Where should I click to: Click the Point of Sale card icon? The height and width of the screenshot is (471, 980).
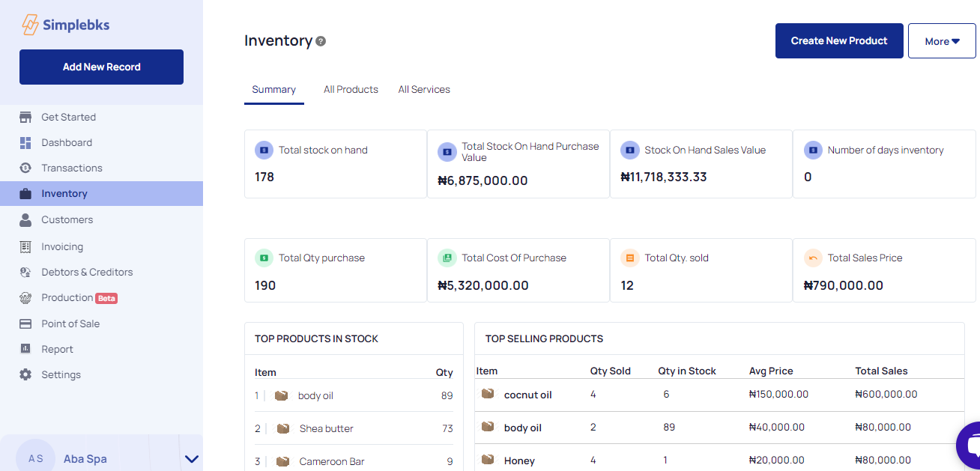click(x=25, y=323)
